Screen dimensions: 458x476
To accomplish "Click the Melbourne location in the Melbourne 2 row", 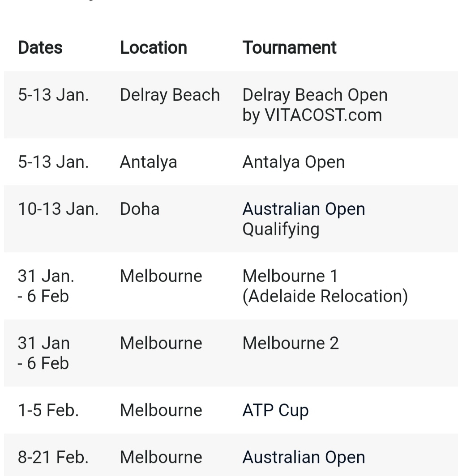I will [x=161, y=343].
